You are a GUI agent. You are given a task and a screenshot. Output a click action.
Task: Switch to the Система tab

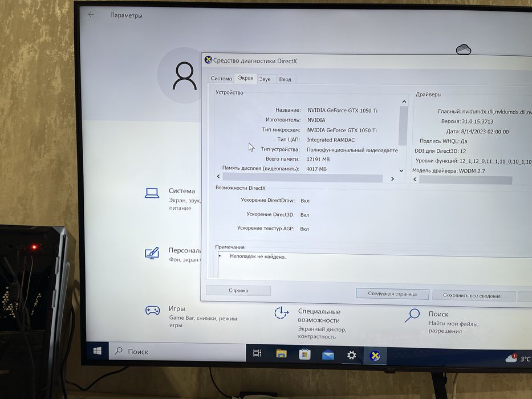(x=221, y=79)
